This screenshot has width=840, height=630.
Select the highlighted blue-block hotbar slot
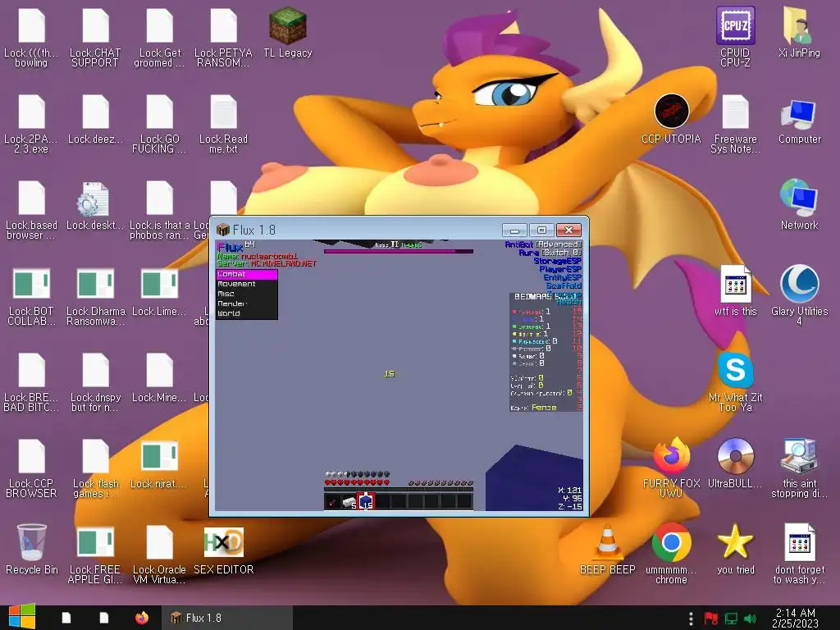pos(366,501)
